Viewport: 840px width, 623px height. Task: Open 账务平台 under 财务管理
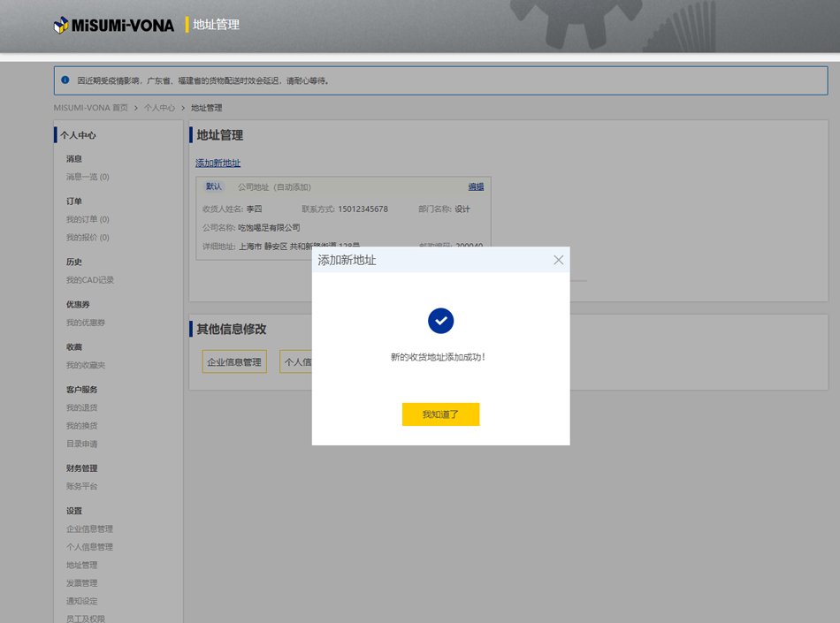[x=81, y=486]
